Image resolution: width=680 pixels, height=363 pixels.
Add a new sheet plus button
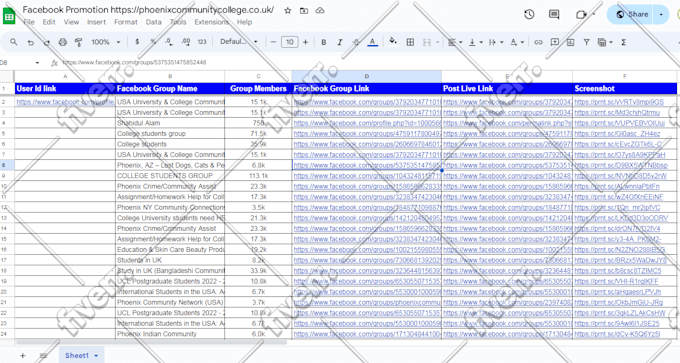23,356
